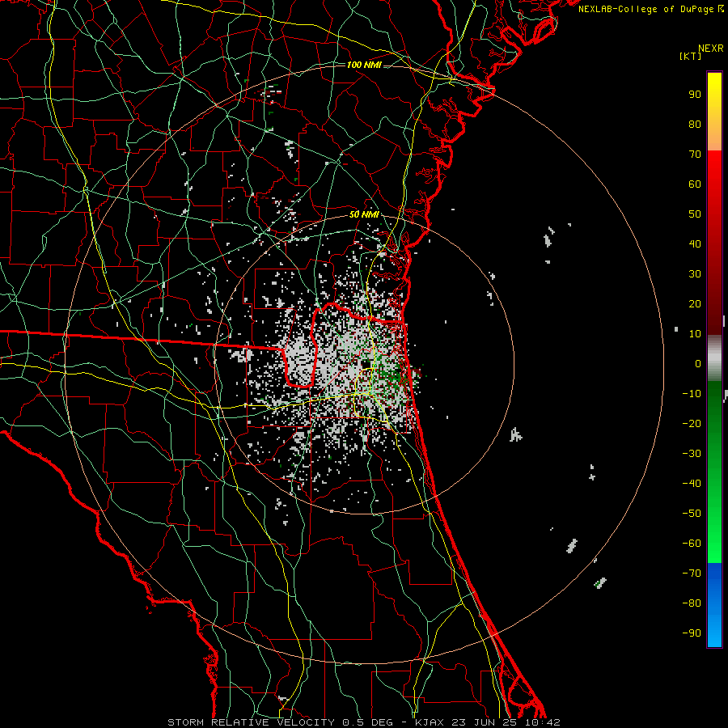Click the -80 value on velocity scale

pos(692,603)
